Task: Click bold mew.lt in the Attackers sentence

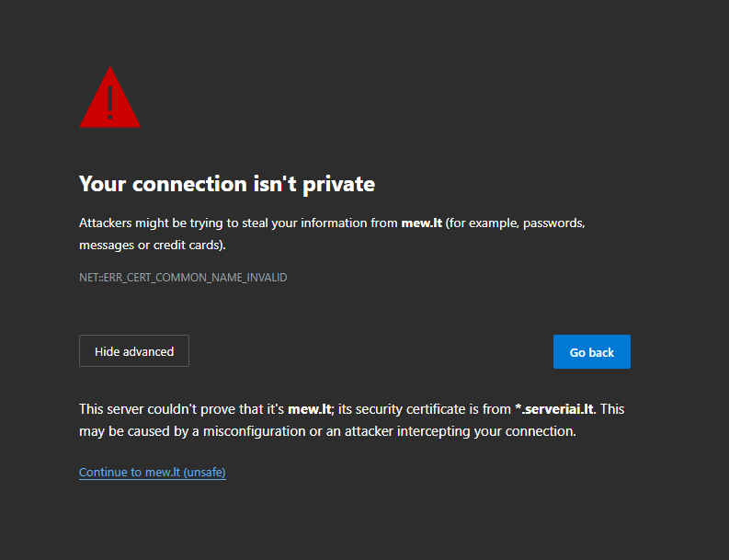Action: click(422, 223)
